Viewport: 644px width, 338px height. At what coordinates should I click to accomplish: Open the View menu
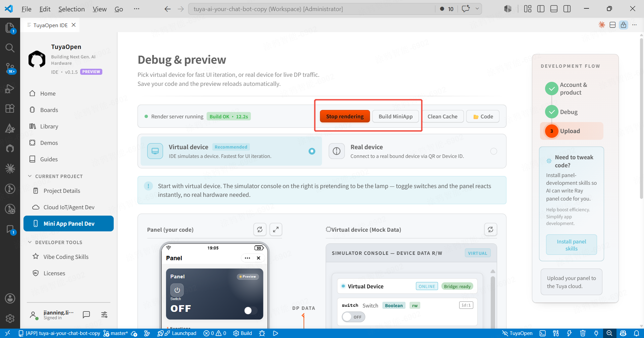(x=100, y=9)
